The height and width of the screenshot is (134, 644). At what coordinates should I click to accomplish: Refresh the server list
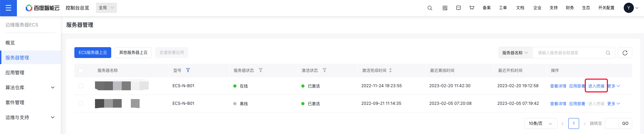625,53
